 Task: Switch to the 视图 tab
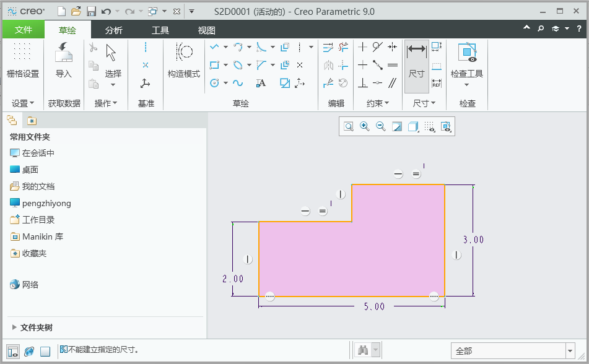pyautogui.click(x=207, y=30)
